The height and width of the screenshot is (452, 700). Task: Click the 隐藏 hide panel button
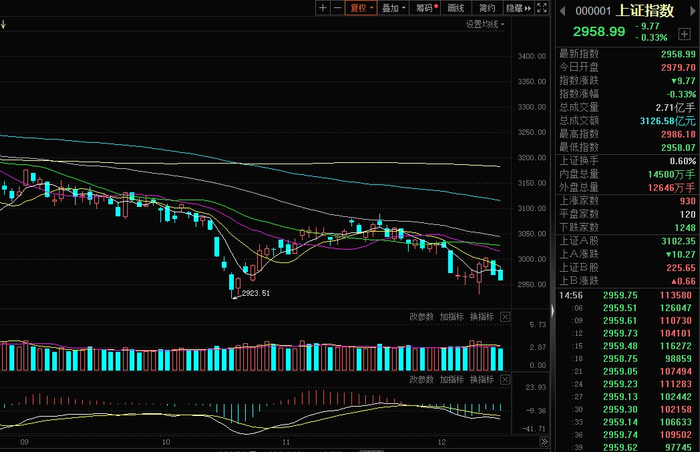click(518, 8)
